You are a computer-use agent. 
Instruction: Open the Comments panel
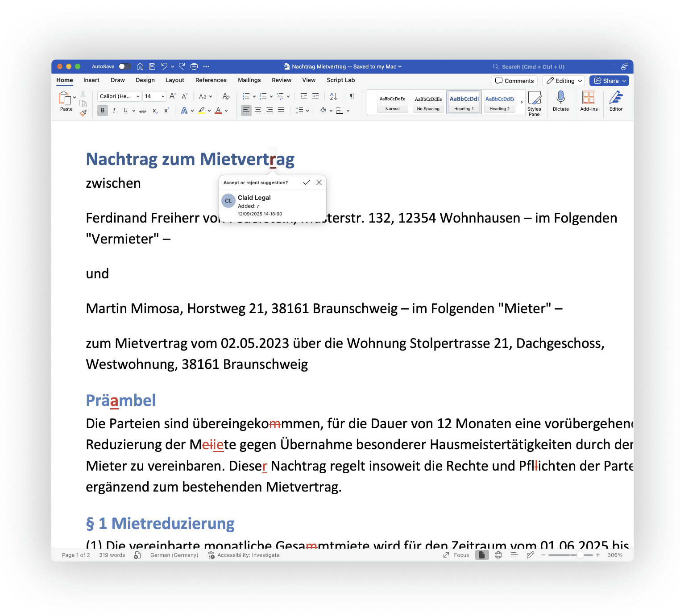click(514, 81)
